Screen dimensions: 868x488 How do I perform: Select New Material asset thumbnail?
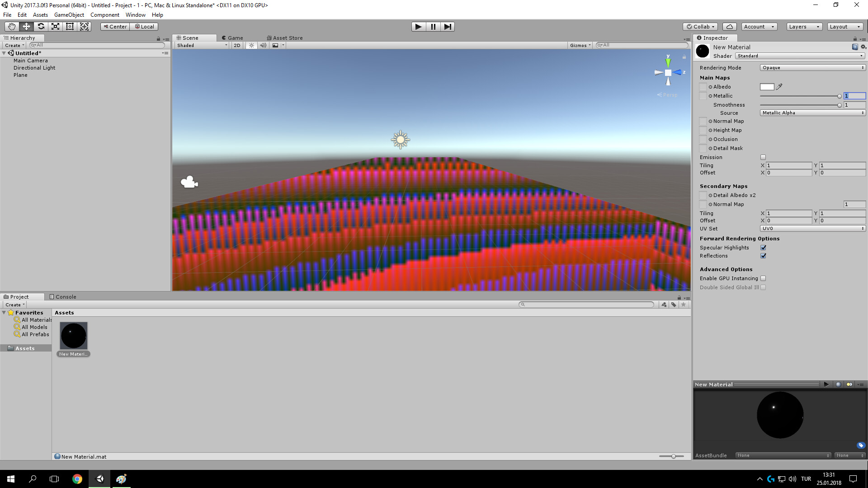coord(74,335)
